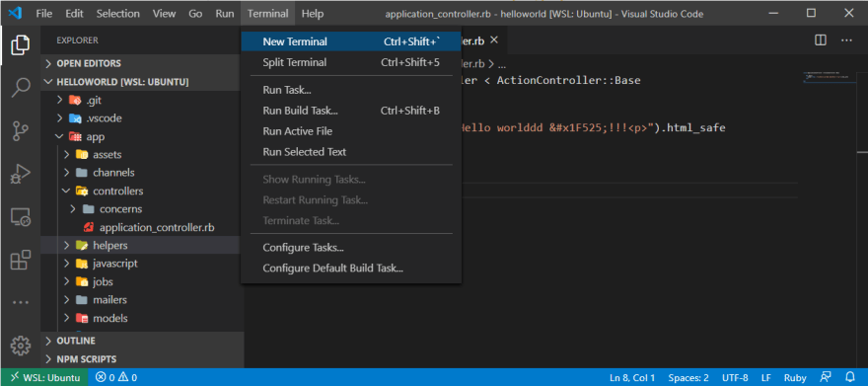Viewport: 868px width, 386px height.
Task: Open the Remote Explorer icon
Action: [x=21, y=217]
